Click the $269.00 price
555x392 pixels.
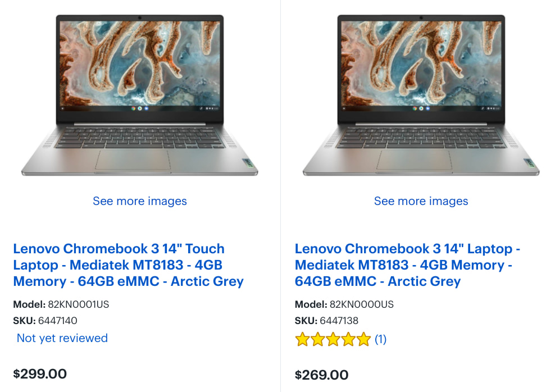[x=322, y=375]
